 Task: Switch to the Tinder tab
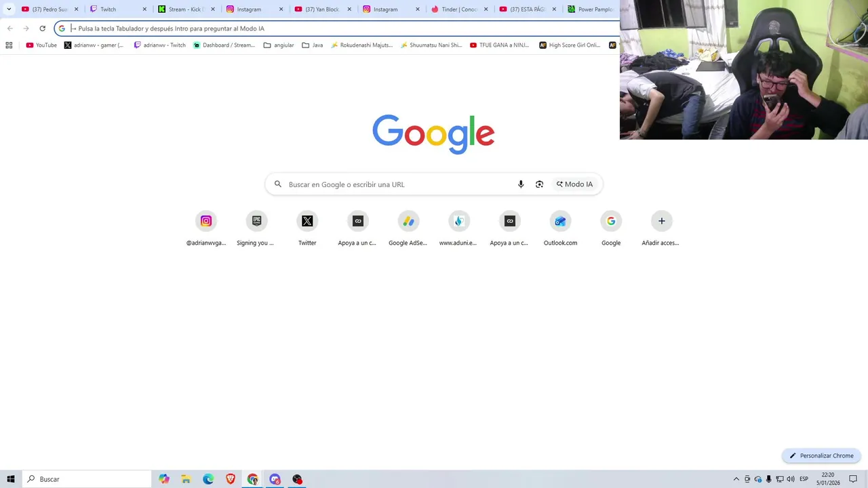pos(459,9)
